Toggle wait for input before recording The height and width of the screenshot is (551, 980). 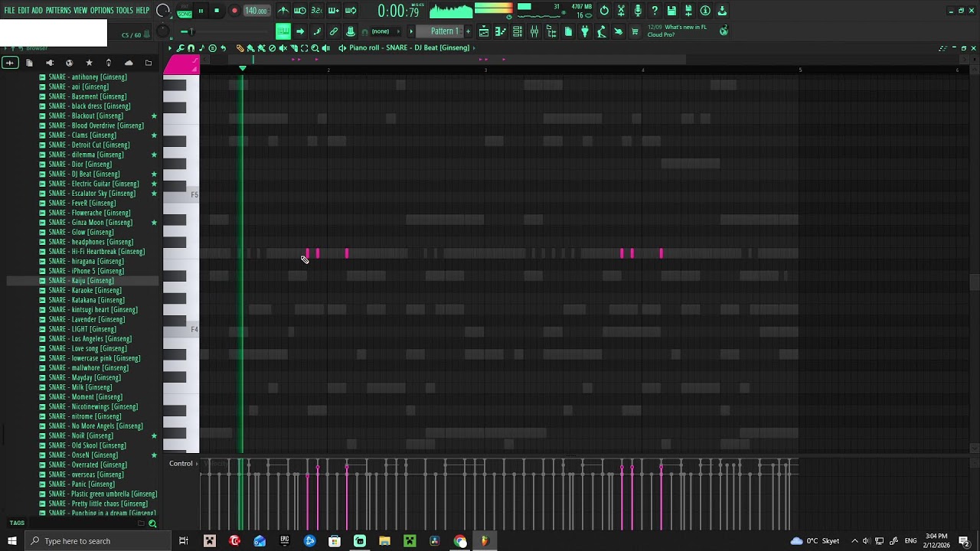[x=300, y=11]
